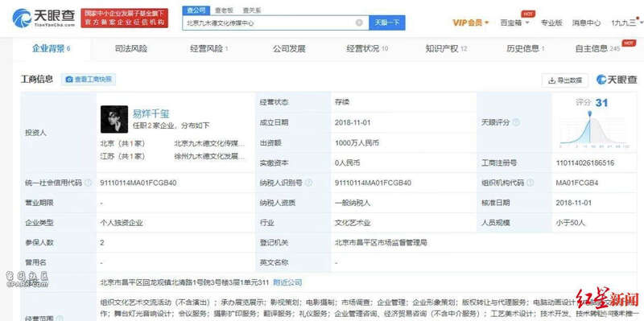Viewport: 644px width, 321px height.
Task: Click the 一般纳税人 value
Action: coord(353,203)
